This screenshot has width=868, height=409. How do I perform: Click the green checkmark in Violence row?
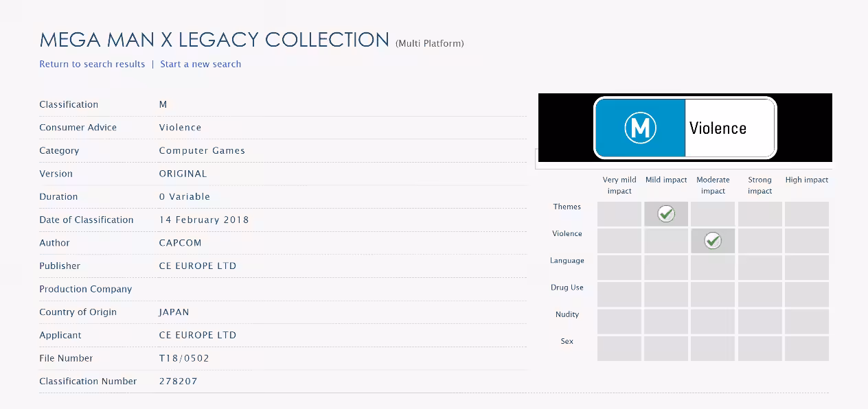pyautogui.click(x=712, y=241)
